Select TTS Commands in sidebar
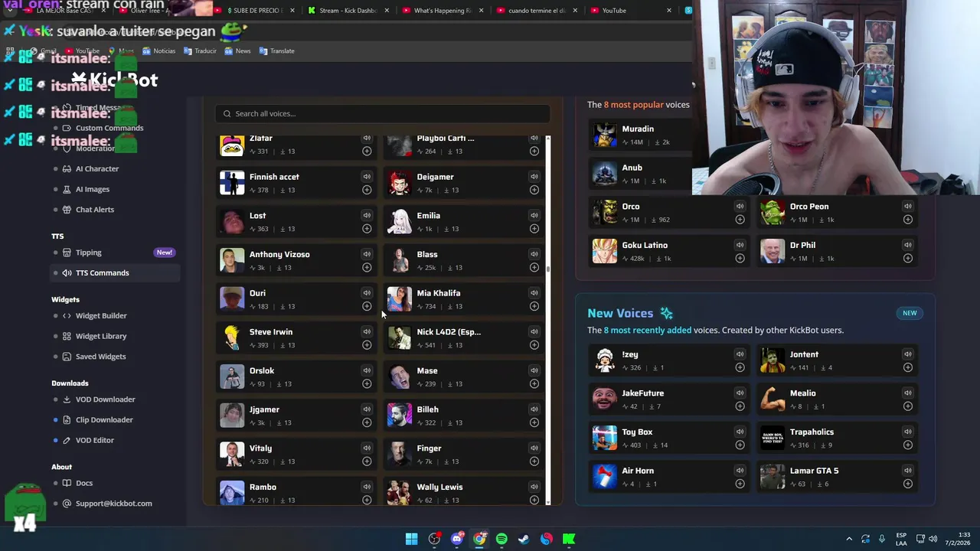 115,272
